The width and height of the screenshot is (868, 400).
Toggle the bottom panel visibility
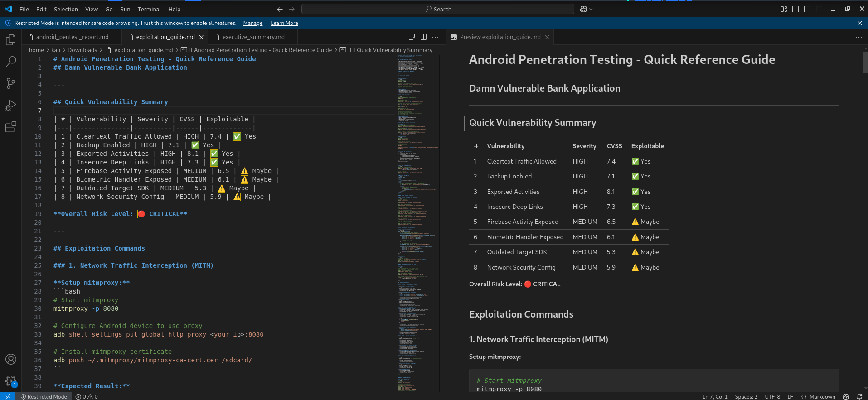(807, 9)
